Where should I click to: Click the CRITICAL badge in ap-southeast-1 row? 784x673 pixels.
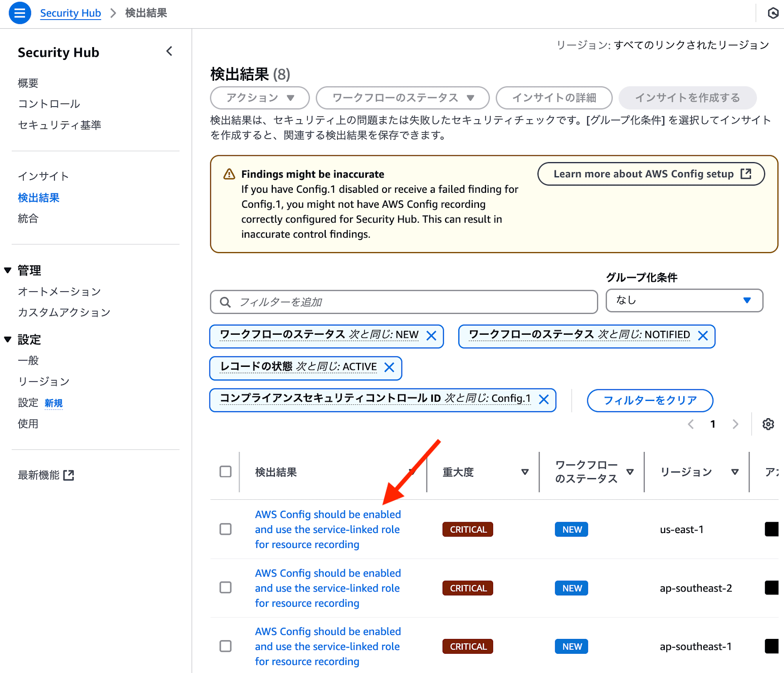(468, 646)
